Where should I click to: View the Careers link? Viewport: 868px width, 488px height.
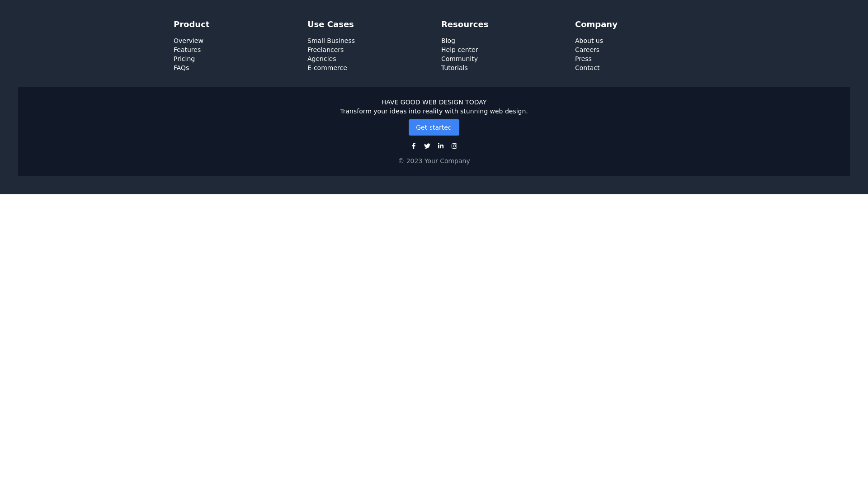pos(587,50)
